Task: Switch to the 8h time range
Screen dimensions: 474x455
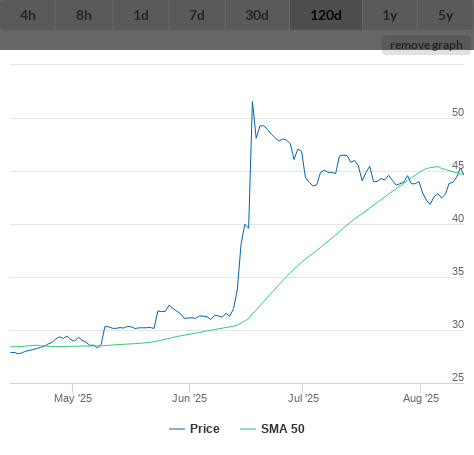Action: pos(84,15)
